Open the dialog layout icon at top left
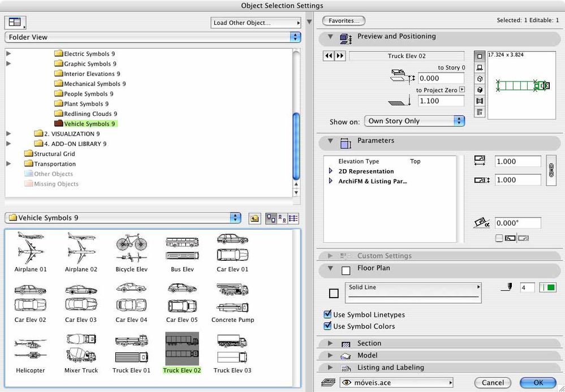Image resolution: width=565 pixels, height=392 pixels. click(15, 23)
